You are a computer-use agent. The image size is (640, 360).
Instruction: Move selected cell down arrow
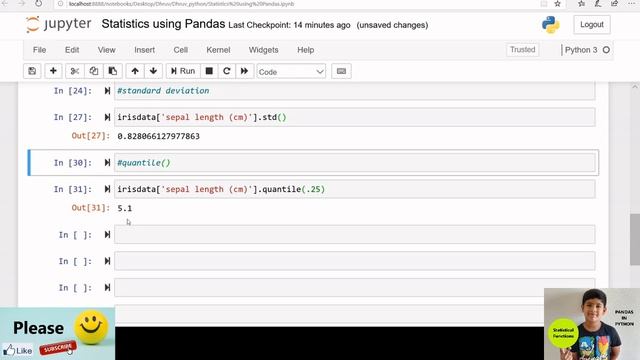(x=153, y=71)
